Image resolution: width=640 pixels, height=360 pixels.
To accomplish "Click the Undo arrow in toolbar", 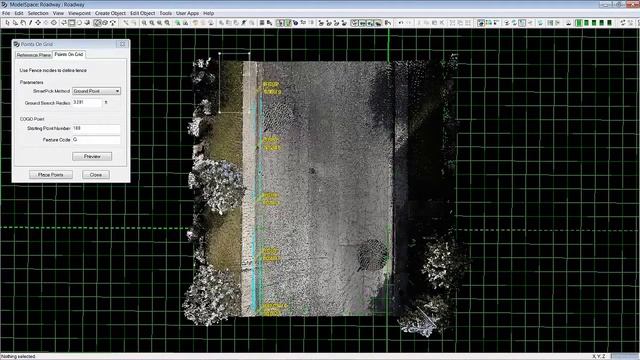I will coord(401,23).
